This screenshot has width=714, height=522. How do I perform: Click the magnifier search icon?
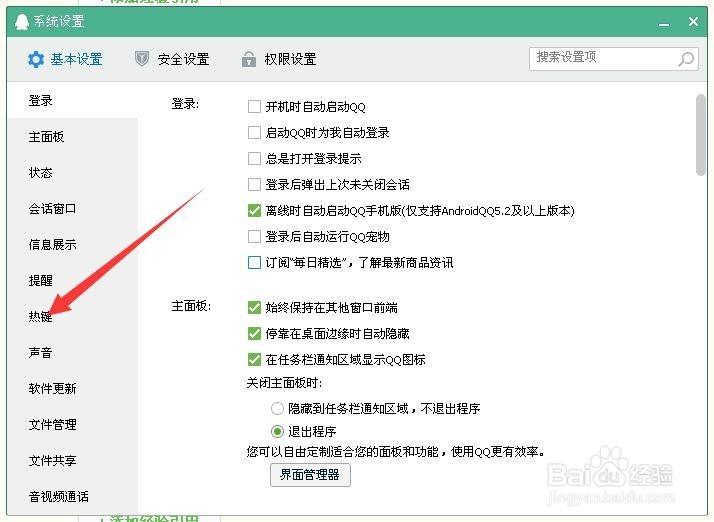click(x=686, y=59)
